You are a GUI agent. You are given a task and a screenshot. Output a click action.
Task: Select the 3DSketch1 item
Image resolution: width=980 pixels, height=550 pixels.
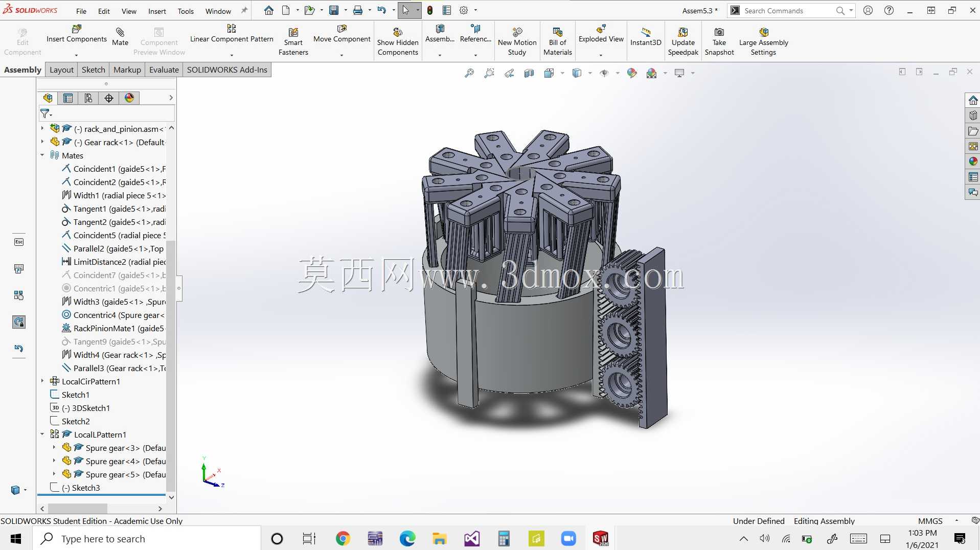point(80,408)
